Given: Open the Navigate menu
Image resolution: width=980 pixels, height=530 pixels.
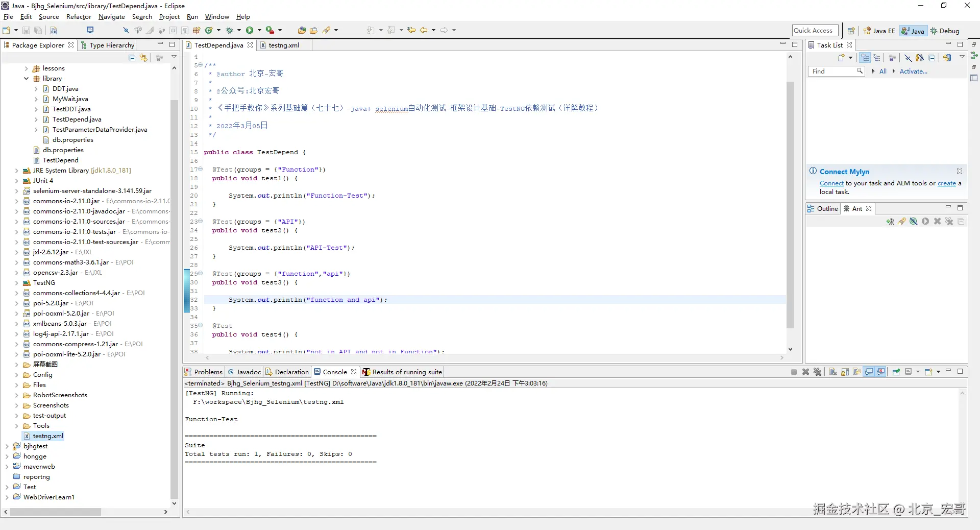Looking at the screenshot, I should click(x=112, y=17).
